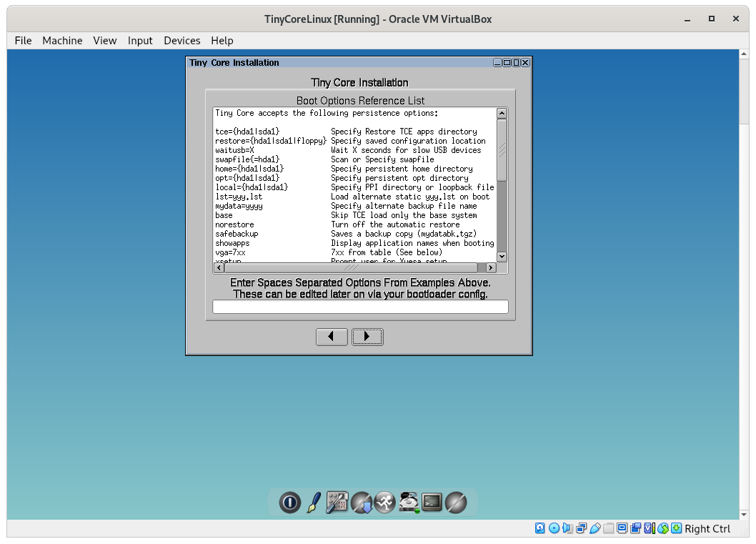Click the Right Ctrl host key label
Image resolution: width=756 pixels, height=544 pixels.
pyautogui.click(x=707, y=528)
